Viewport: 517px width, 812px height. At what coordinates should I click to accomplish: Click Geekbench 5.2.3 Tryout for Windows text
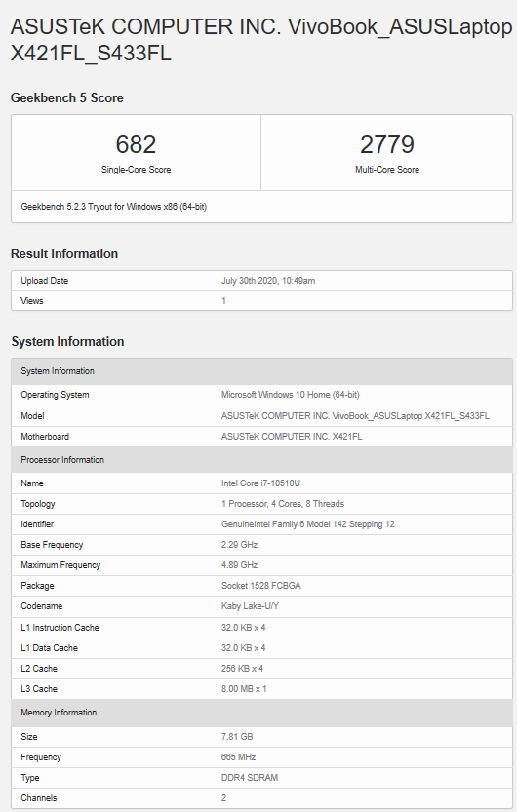point(113,207)
